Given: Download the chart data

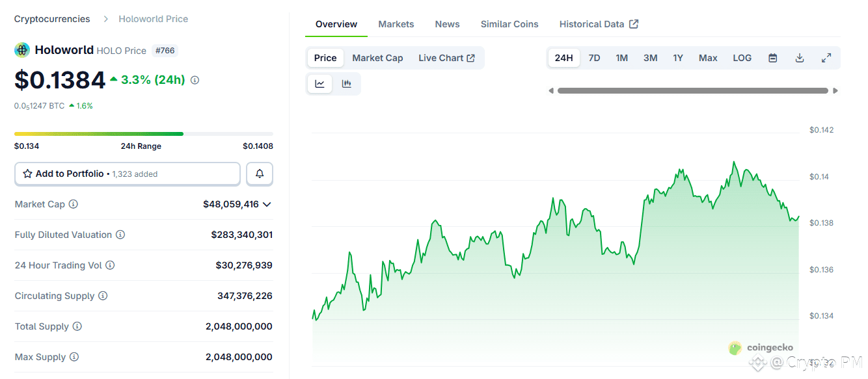Looking at the screenshot, I should (800, 58).
